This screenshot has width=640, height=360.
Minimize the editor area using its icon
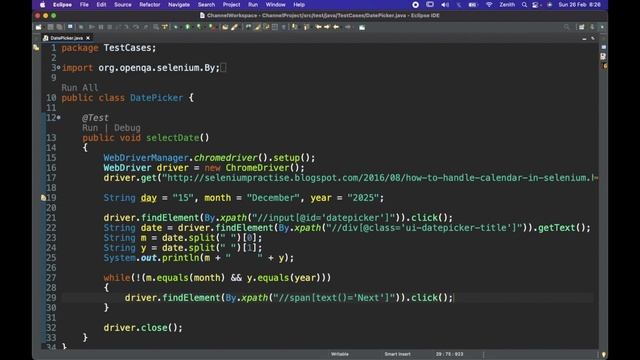tap(584, 38)
